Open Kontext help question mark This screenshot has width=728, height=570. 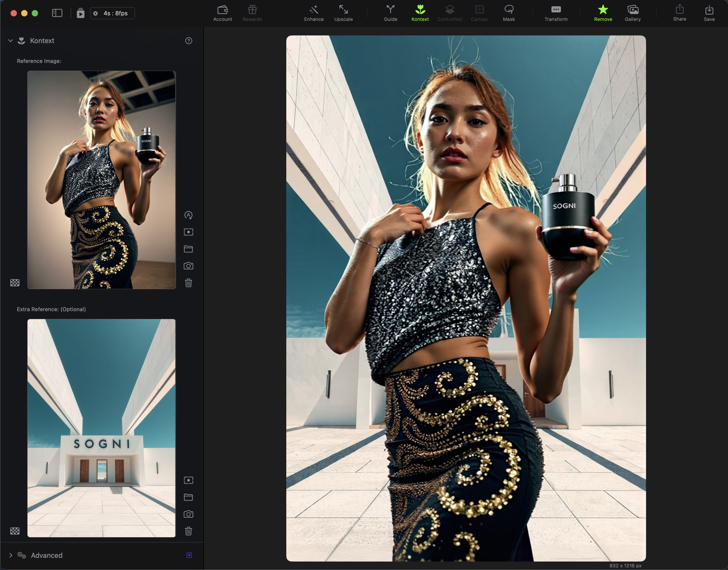[189, 41]
